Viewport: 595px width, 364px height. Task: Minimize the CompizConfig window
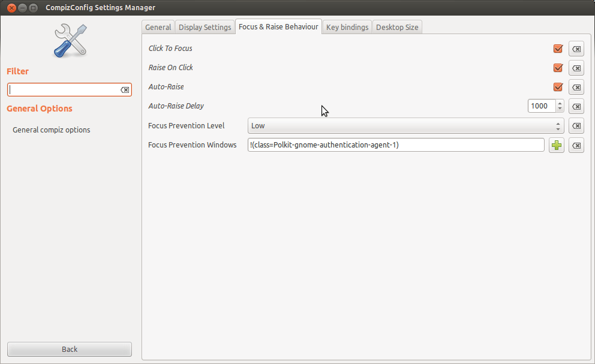(x=22, y=8)
